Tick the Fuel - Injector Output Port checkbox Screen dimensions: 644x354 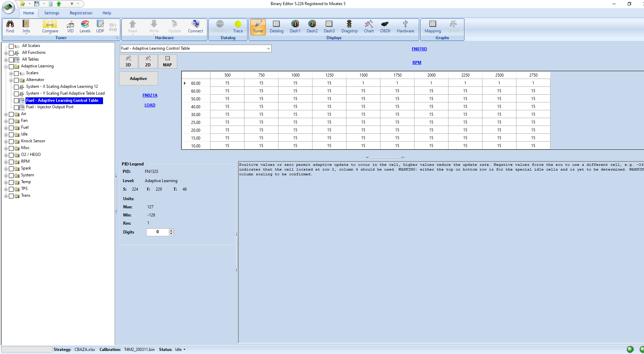(x=16, y=107)
